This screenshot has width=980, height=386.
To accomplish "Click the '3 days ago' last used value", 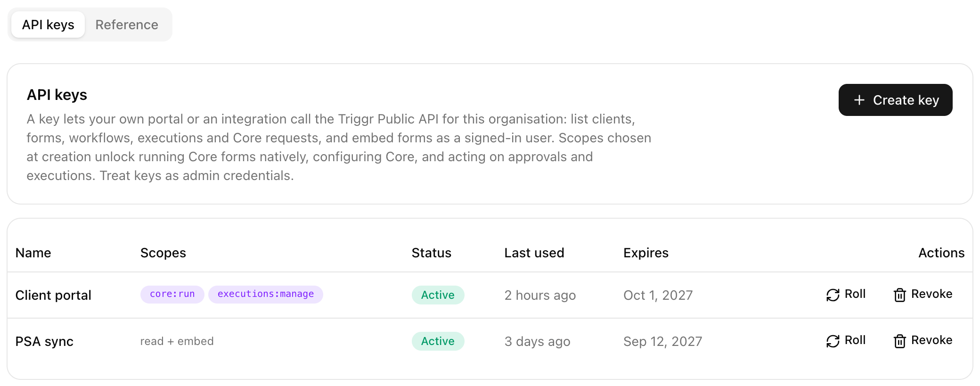I will click(x=537, y=341).
